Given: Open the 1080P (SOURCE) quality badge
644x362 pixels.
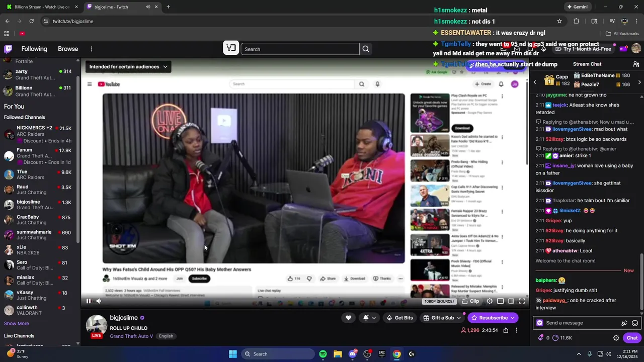Looking at the screenshot, I should [439, 301].
